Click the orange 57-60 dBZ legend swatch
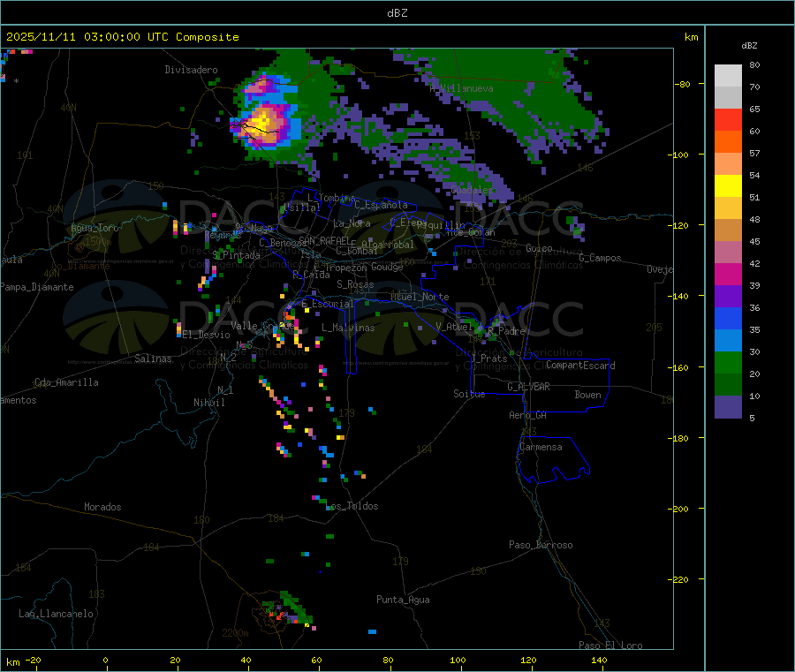The image size is (795, 672). [728, 142]
